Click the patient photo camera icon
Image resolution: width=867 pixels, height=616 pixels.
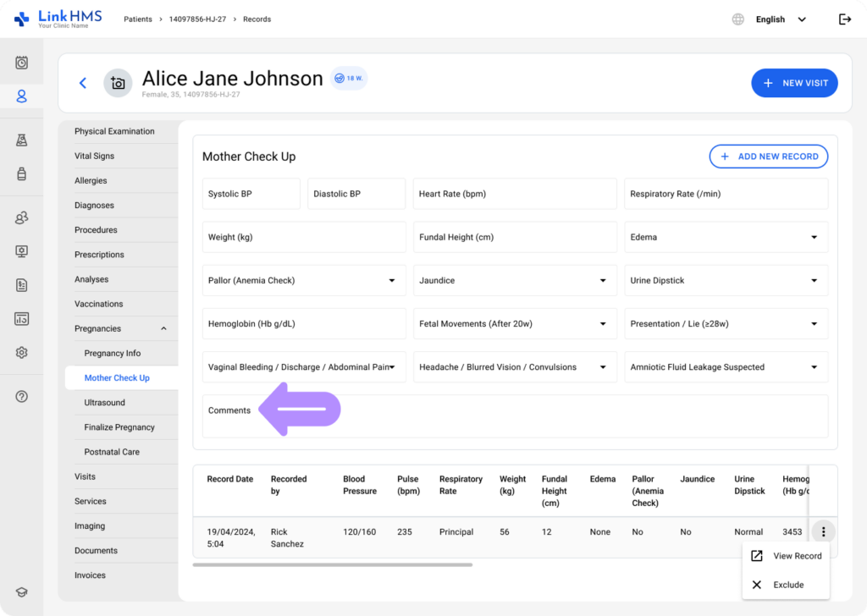(118, 83)
